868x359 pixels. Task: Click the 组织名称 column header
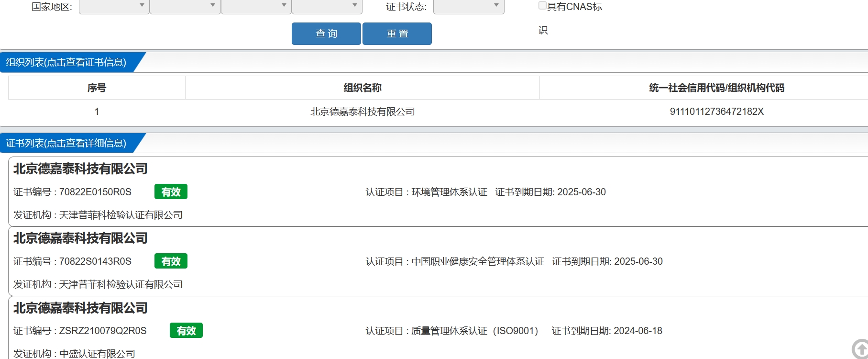[x=363, y=88]
